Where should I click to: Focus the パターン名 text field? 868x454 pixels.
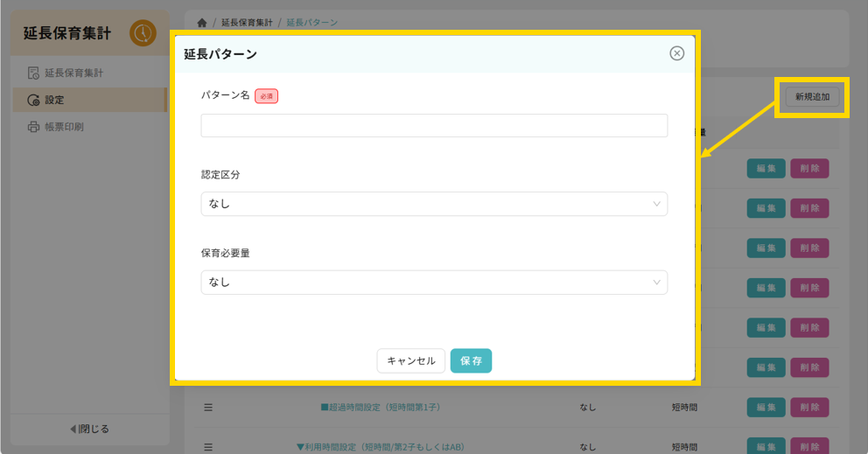pos(433,125)
